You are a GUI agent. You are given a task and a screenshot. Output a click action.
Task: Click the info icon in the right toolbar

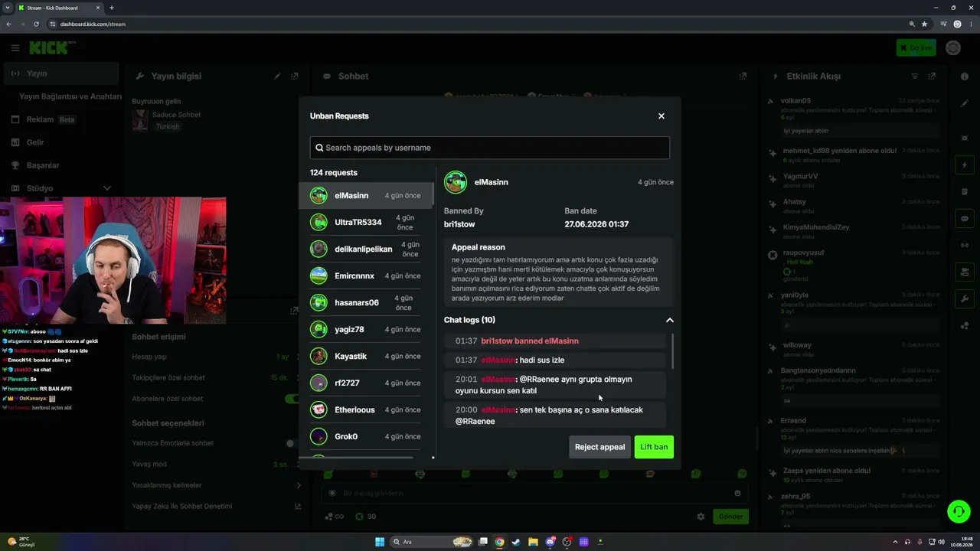pos(964,77)
